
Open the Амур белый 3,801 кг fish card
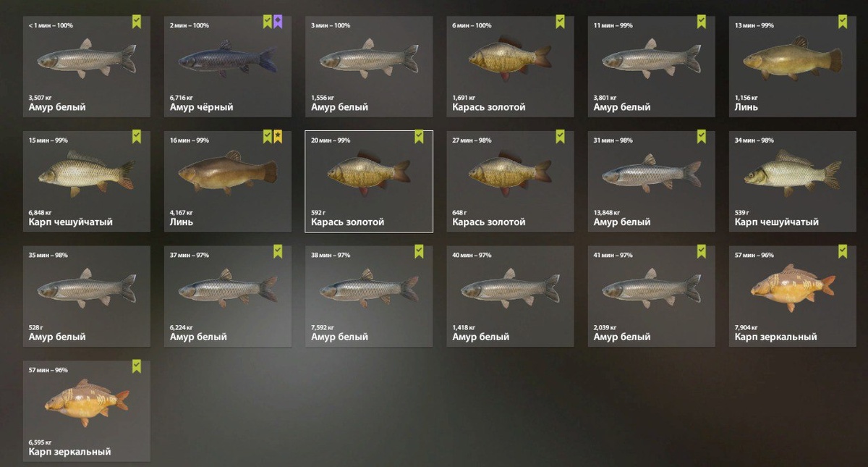click(x=651, y=67)
